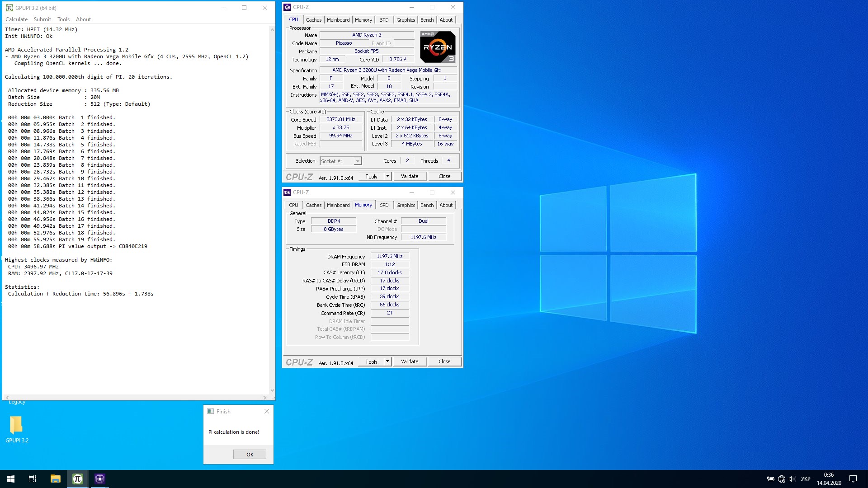Select CPU-Z taskbar app icon

pyautogui.click(x=99, y=479)
